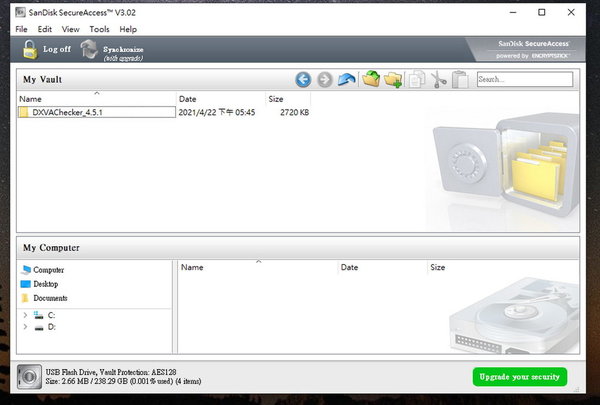Click the grey forward arrow icon

[x=325, y=80]
